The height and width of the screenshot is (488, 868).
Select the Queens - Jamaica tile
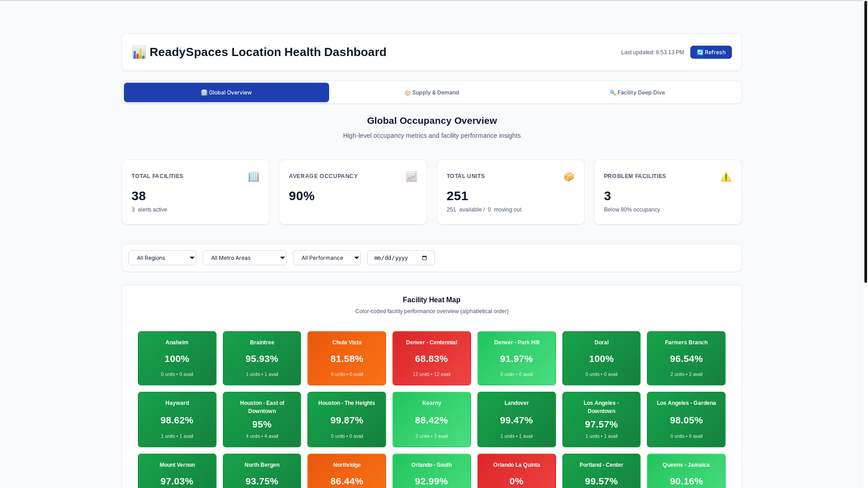click(686, 471)
